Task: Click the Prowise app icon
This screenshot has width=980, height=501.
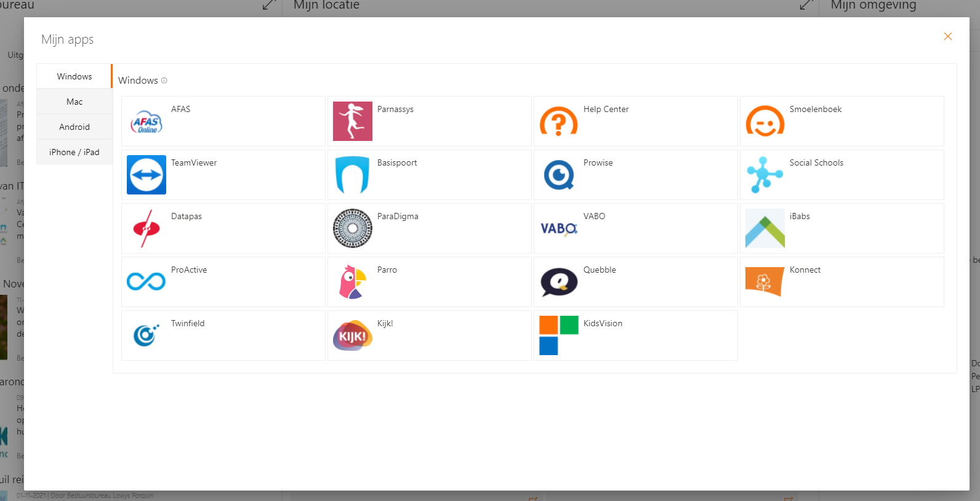Action: [x=559, y=175]
